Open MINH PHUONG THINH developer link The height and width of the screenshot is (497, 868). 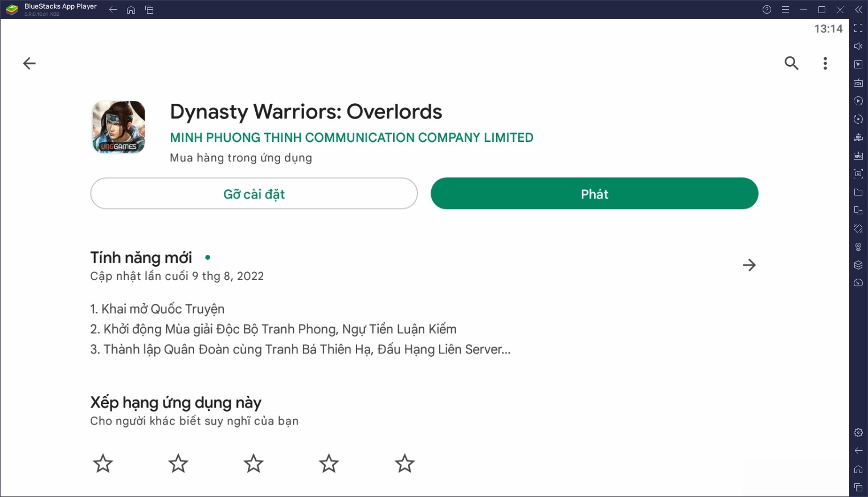tap(351, 137)
